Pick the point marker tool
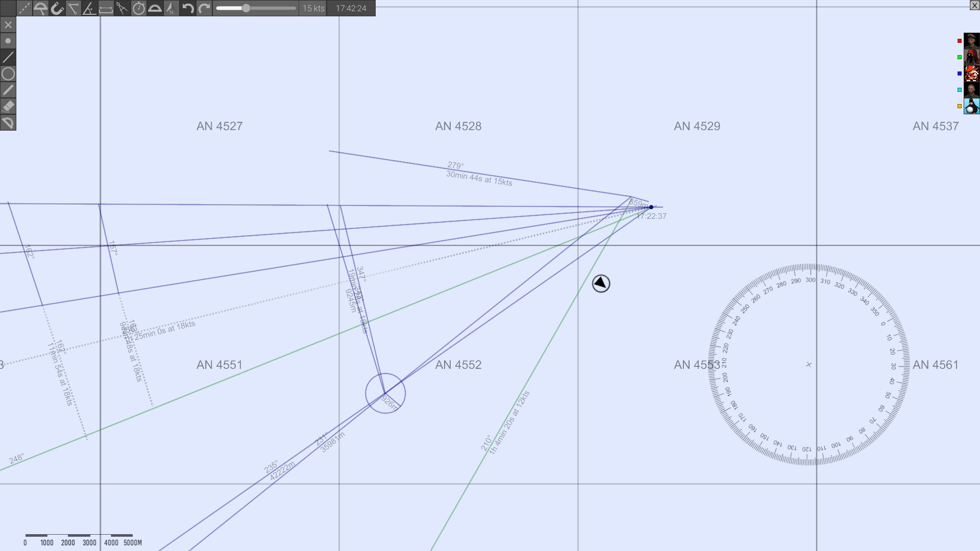This screenshot has width=980, height=551. [8, 41]
